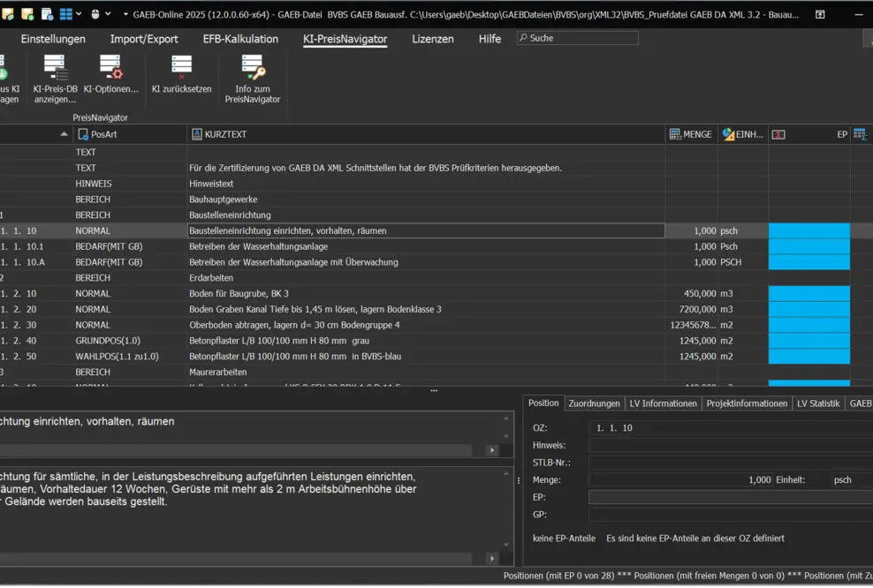
Task: Open the EFB-Kalkulation ribbon tab
Action: [x=240, y=39]
